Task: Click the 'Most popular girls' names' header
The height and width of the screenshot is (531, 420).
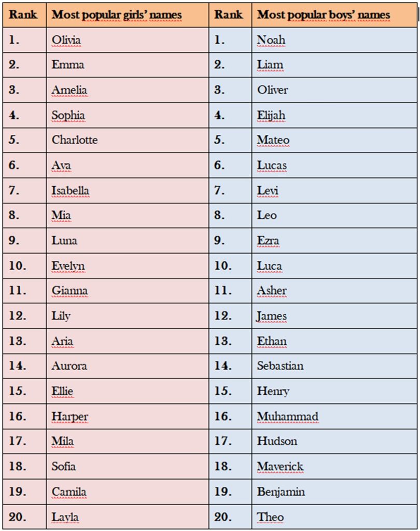Action: 117,15
